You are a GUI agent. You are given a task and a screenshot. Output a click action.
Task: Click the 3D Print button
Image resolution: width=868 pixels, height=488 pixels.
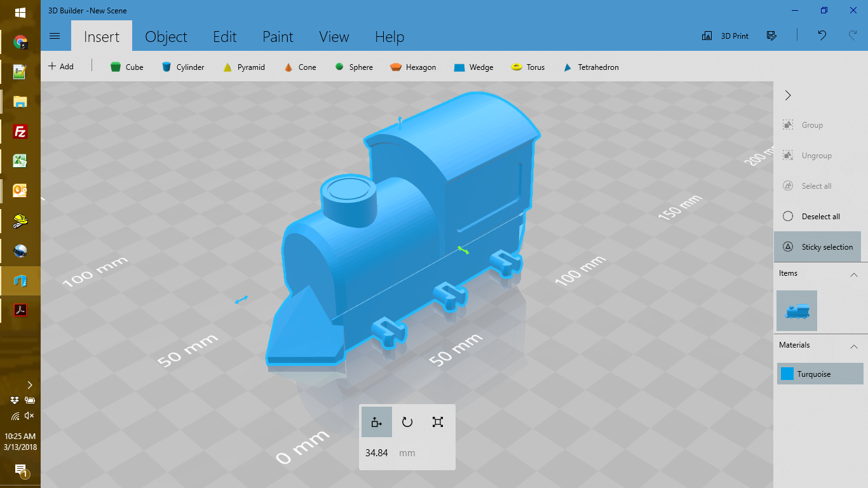725,36
